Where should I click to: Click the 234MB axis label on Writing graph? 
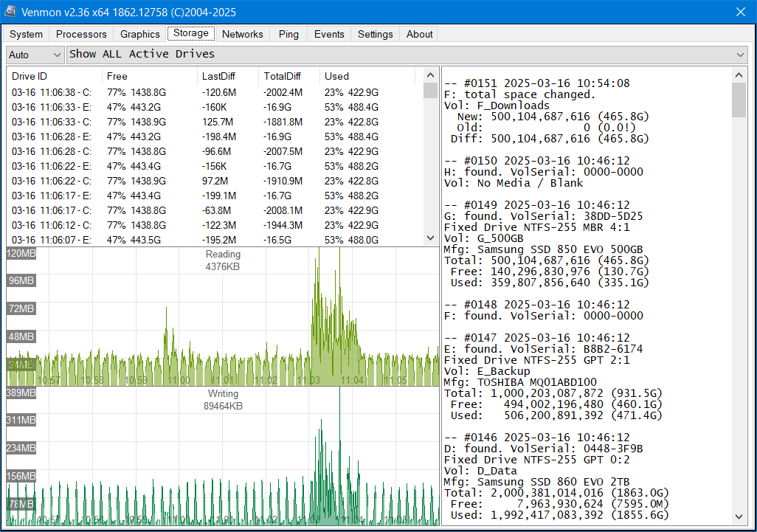pos(21,448)
